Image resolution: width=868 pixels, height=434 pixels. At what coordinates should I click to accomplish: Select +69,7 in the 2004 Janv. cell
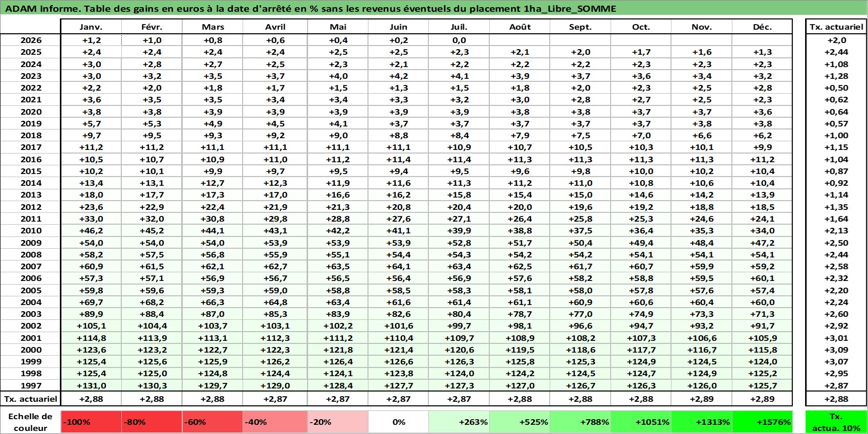point(91,302)
